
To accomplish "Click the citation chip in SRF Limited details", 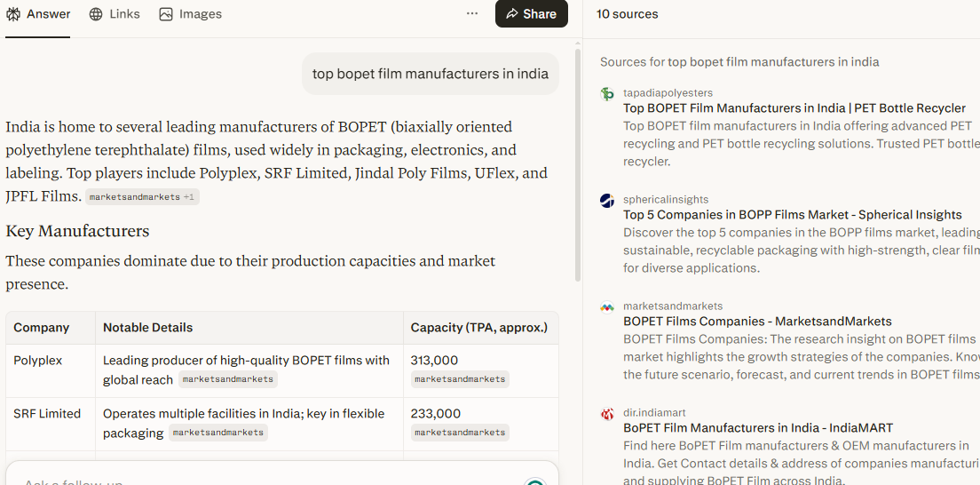I will [x=218, y=433].
